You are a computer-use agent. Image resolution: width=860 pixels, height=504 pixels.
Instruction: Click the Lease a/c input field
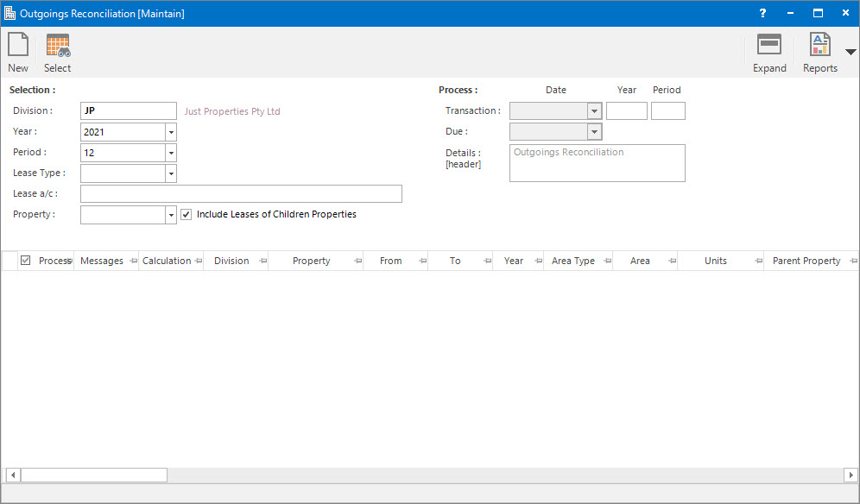[x=241, y=193]
